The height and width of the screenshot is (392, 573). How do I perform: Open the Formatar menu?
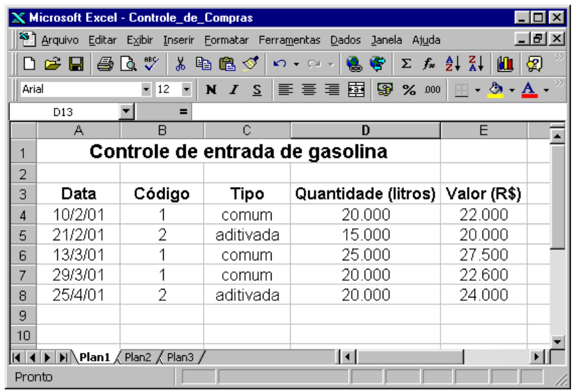pos(226,40)
